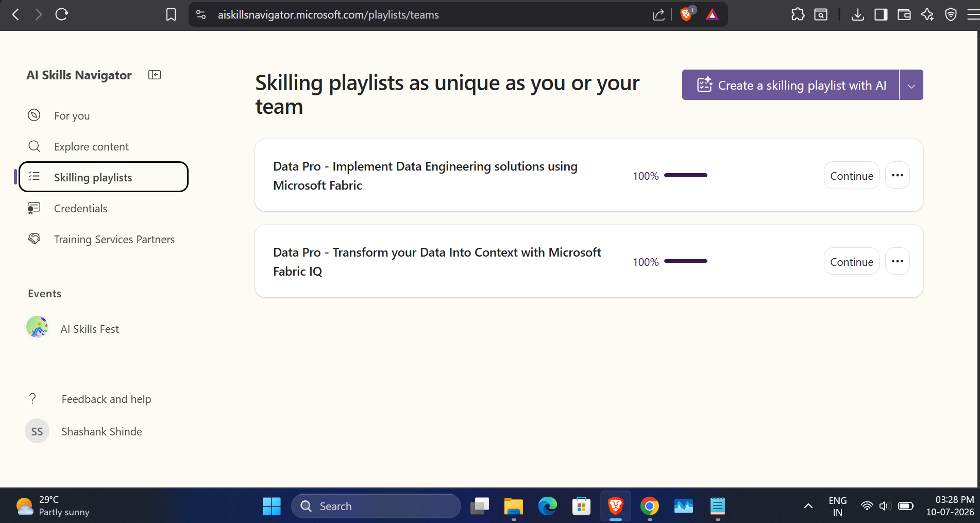Open Brave Shields panel
Image resolution: width=980 pixels, height=523 pixels.
[x=687, y=14]
